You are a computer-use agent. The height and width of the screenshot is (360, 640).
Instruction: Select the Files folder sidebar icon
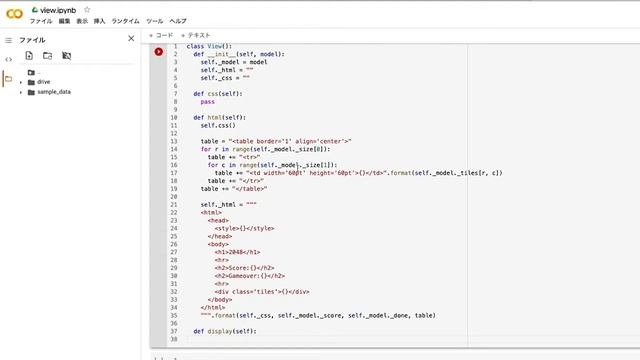[9, 79]
